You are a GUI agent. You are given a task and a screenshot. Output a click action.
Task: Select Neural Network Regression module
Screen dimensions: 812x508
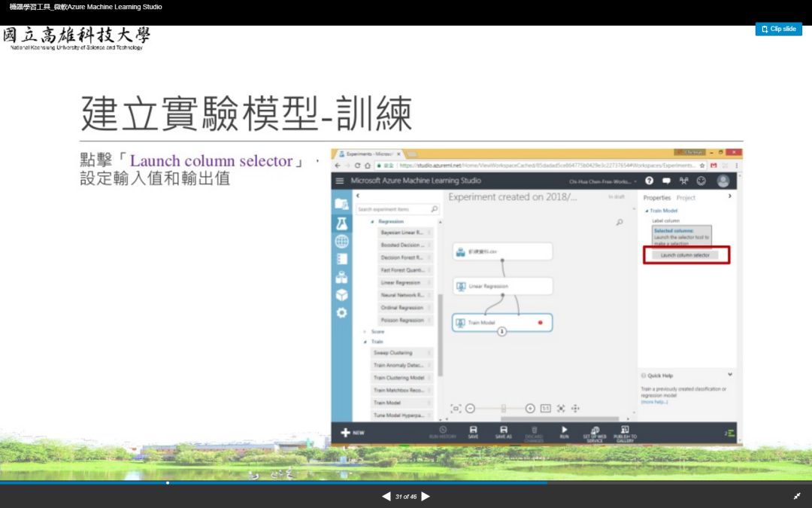(405, 295)
